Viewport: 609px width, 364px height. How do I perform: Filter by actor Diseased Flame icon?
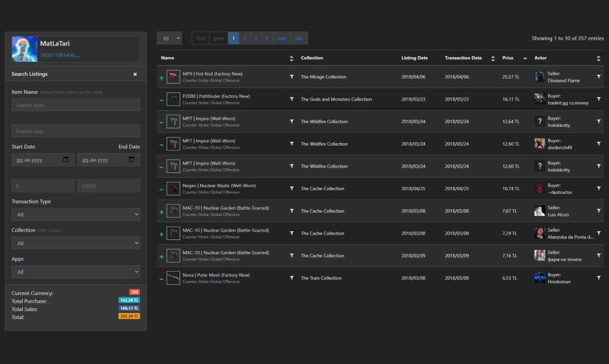[598, 77]
